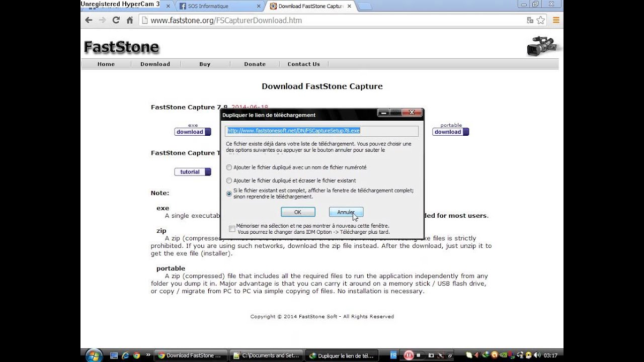The image size is (644, 362).
Task: Launch Chrome from quick launch
Action: (136, 355)
